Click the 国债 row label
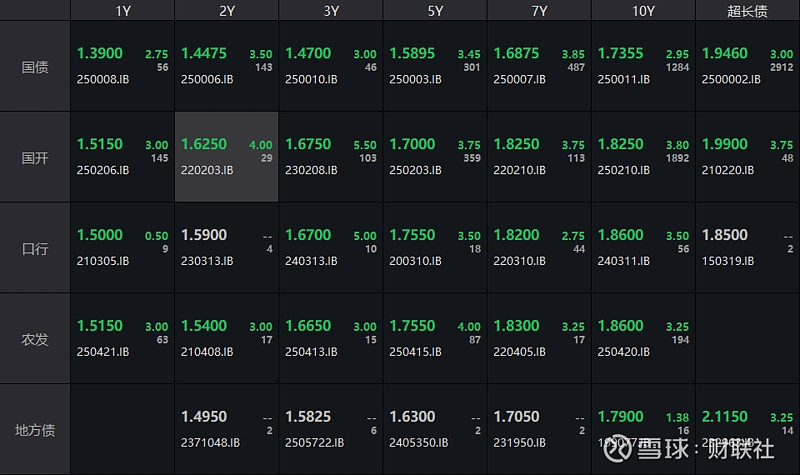Screen dimensions: 800x475 (x=36, y=66)
